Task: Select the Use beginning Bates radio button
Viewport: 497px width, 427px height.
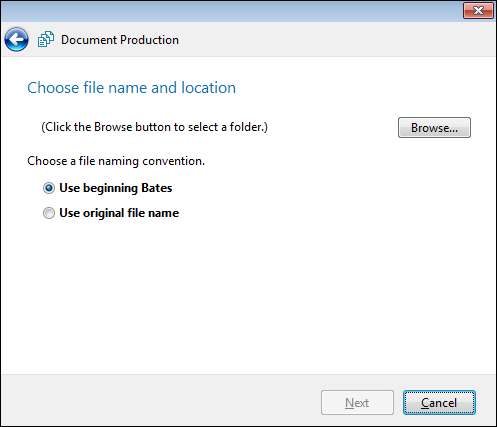Action: pyautogui.click(x=49, y=188)
